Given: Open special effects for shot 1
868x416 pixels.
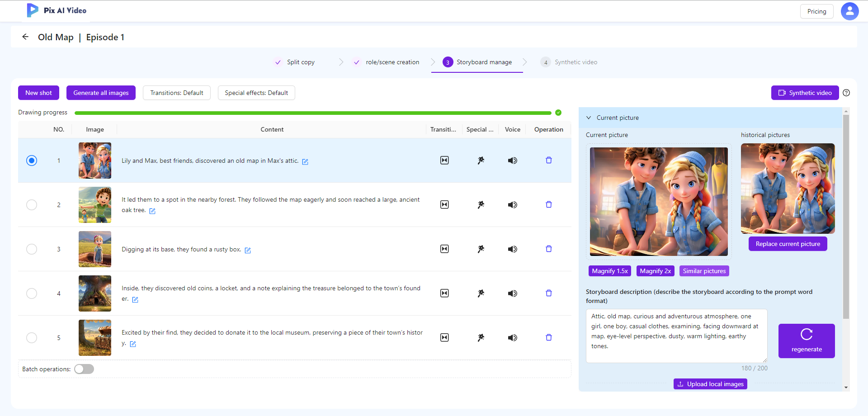Looking at the screenshot, I should [x=481, y=161].
